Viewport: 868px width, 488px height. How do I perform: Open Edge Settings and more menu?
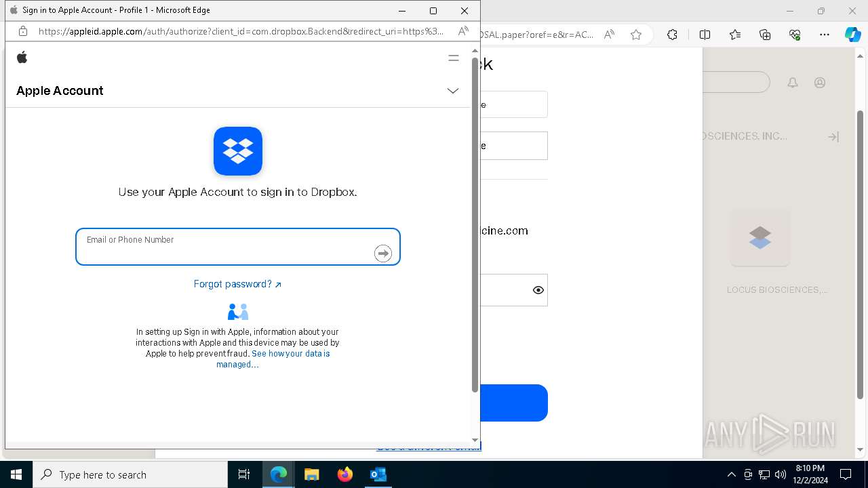pyautogui.click(x=825, y=35)
